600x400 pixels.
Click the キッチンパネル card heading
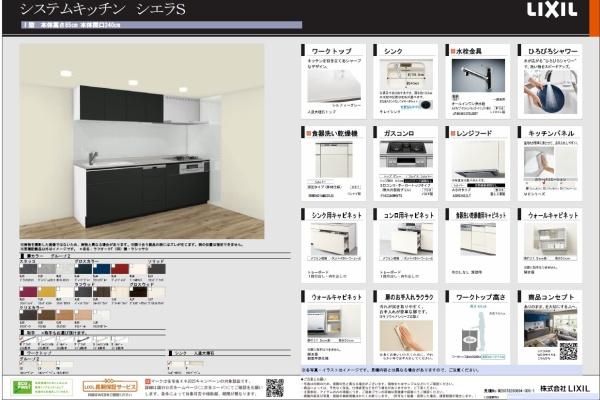coord(551,133)
